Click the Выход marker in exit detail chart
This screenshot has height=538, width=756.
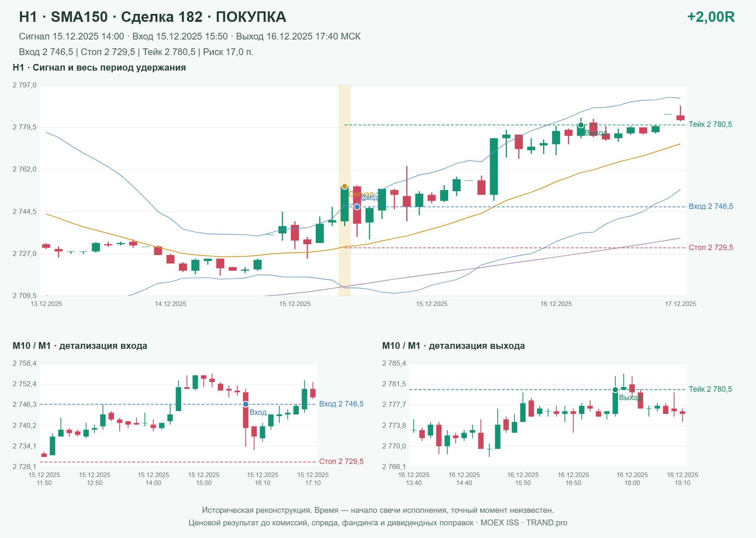[615, 390]
